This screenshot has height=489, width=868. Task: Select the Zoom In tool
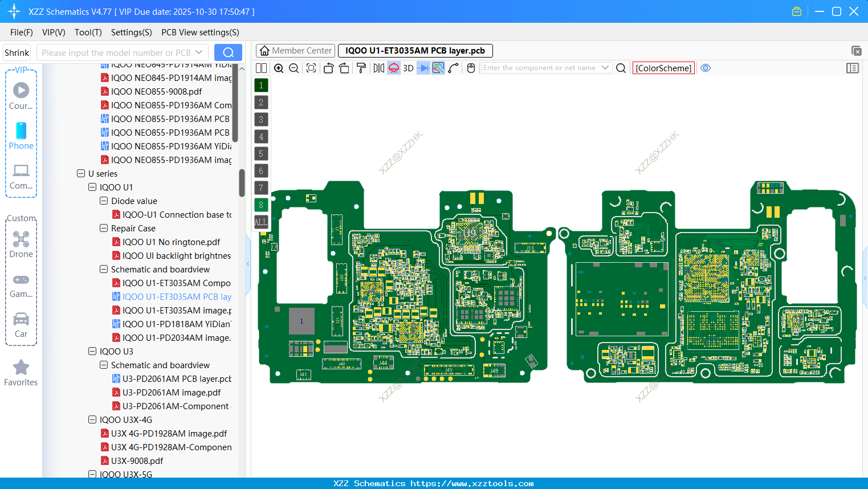click(279, 68)
